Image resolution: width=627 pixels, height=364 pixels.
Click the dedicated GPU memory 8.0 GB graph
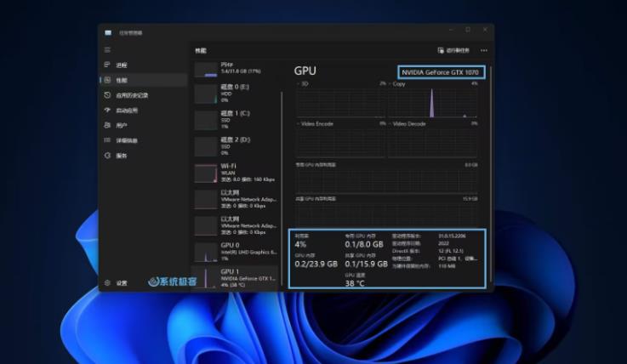(x=387, y=180)
